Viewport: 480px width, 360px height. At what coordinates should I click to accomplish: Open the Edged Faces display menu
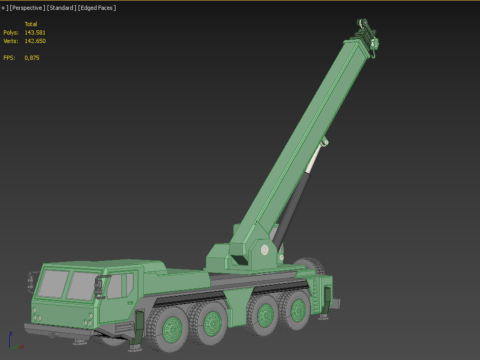97,8
